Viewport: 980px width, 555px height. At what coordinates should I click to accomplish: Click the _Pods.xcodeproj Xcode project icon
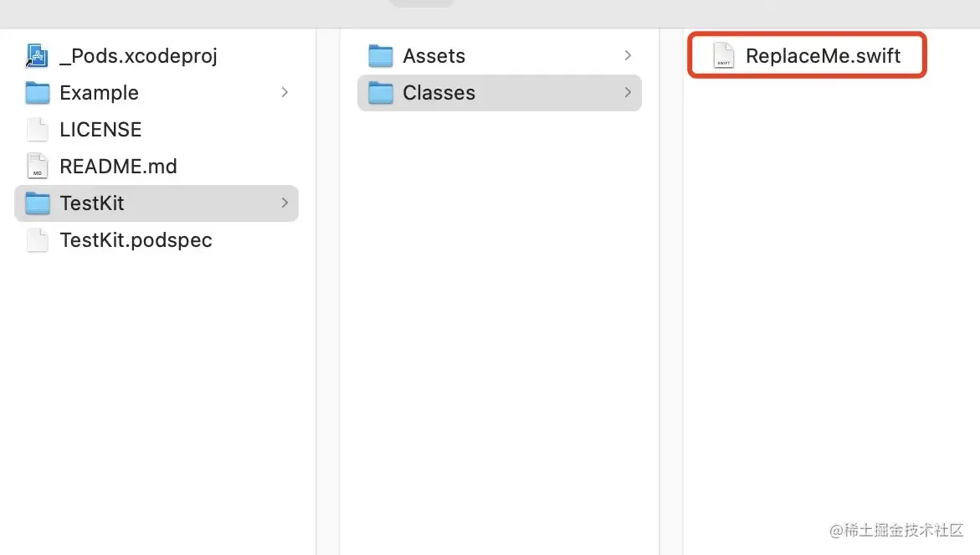coord(38,56)
